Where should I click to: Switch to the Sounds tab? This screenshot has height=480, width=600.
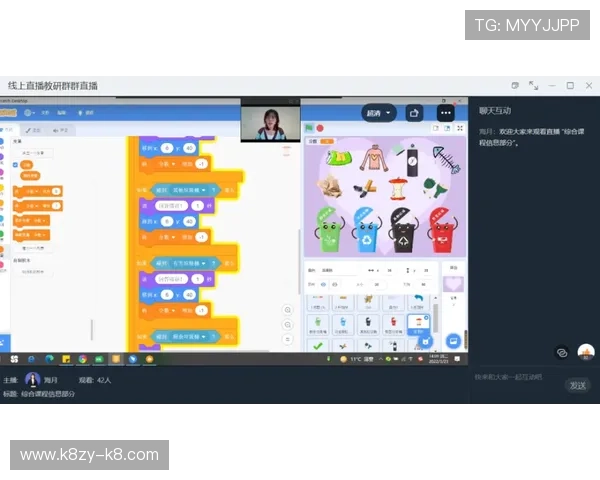tap(61, 130)
